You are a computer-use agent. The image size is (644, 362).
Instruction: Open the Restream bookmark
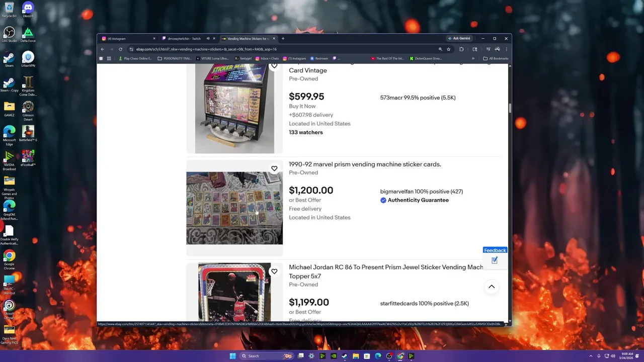tap(319, 58)
